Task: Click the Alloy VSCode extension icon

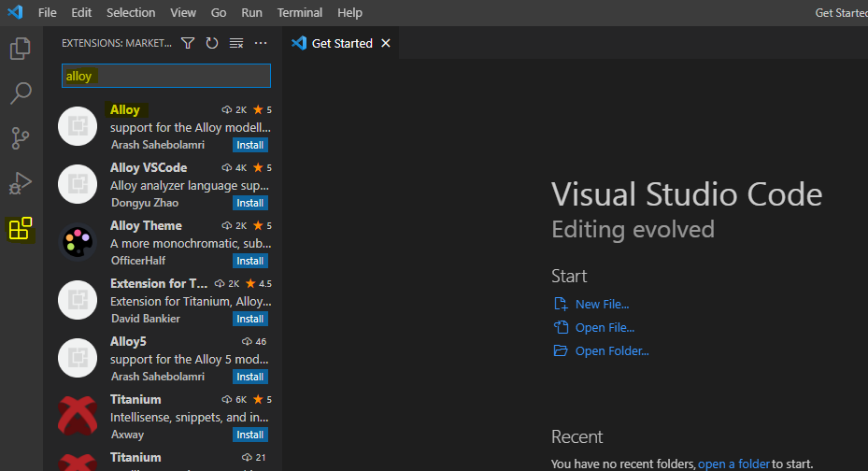Action: click(78, 184)
